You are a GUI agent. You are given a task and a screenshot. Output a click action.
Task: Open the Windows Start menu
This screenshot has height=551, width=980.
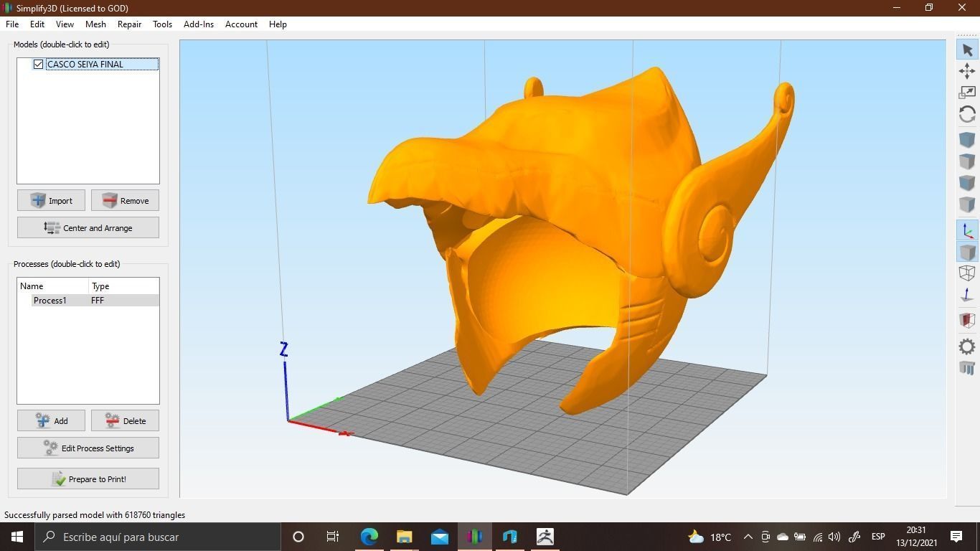pyautogui.click(x=17, y=537)
